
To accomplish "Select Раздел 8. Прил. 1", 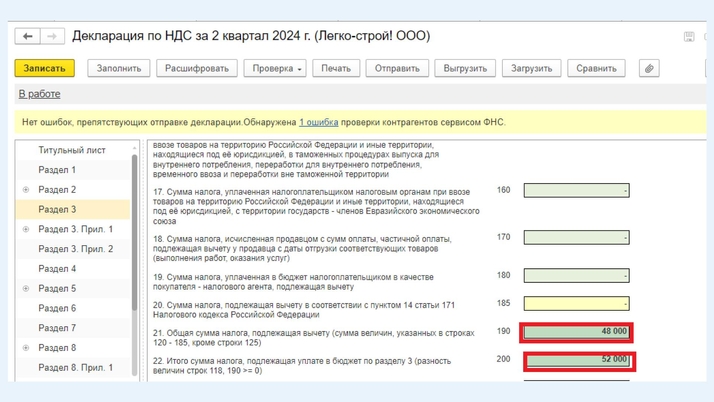I will 76,368.
